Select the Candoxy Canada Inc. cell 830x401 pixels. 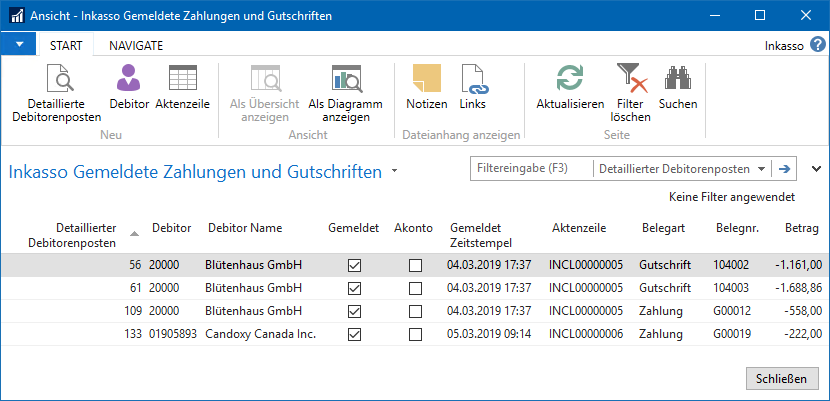(x=260, y=334)
